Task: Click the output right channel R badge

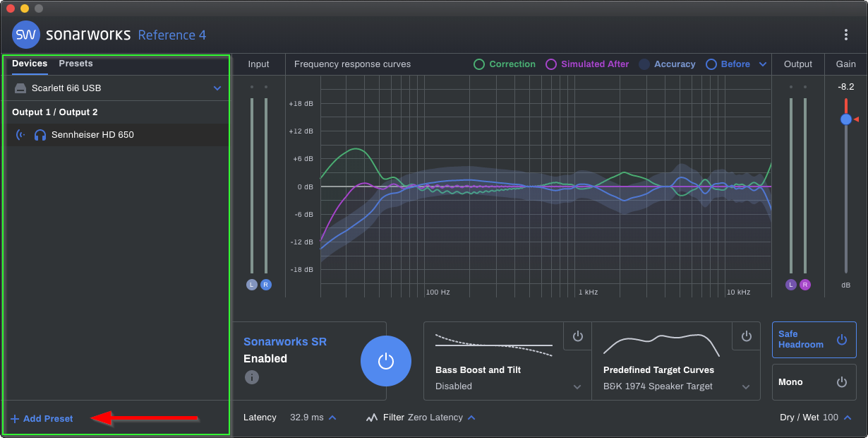Action: coord(805,285)
